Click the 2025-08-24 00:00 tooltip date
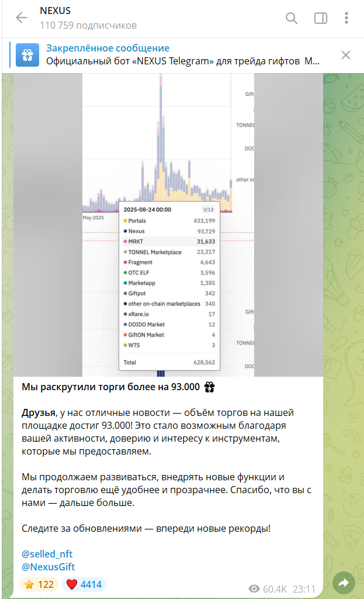364x599 pixels. coord(147,209)
